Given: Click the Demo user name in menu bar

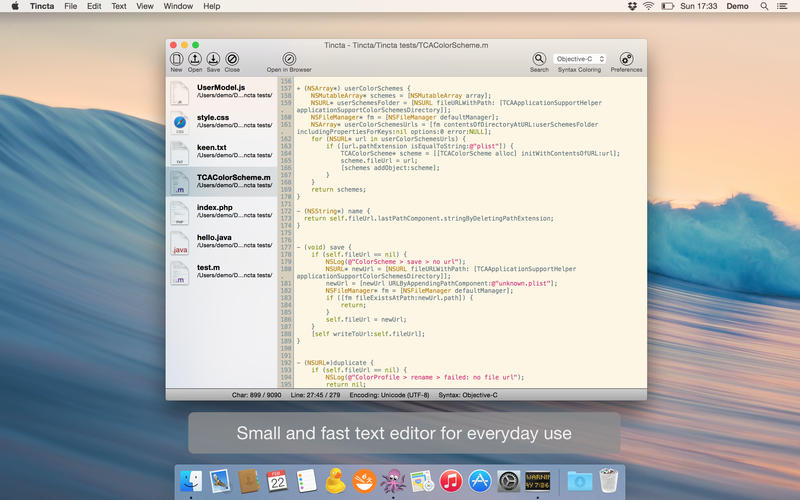Looking at the screenshot, I should tap(737, 6).
